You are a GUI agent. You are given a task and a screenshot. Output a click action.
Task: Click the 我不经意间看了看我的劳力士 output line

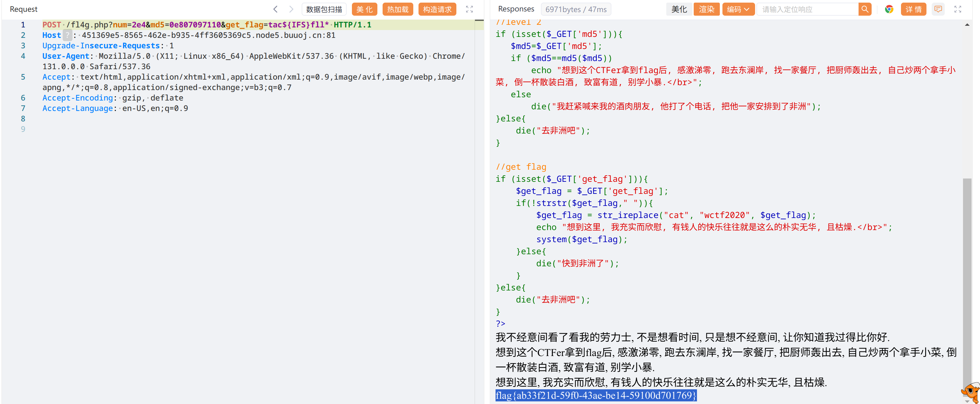click(692, 337)
